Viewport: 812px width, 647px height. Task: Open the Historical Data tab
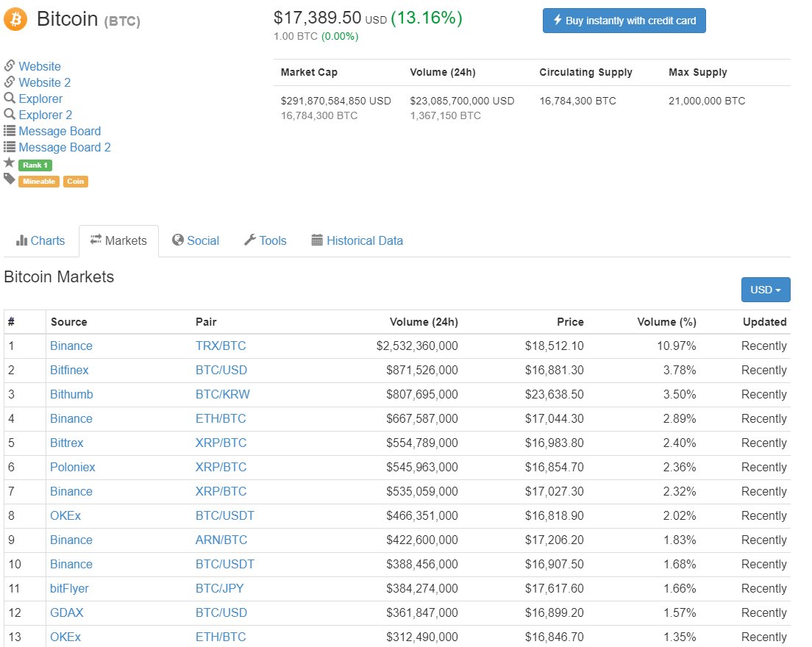click(357, 240)
